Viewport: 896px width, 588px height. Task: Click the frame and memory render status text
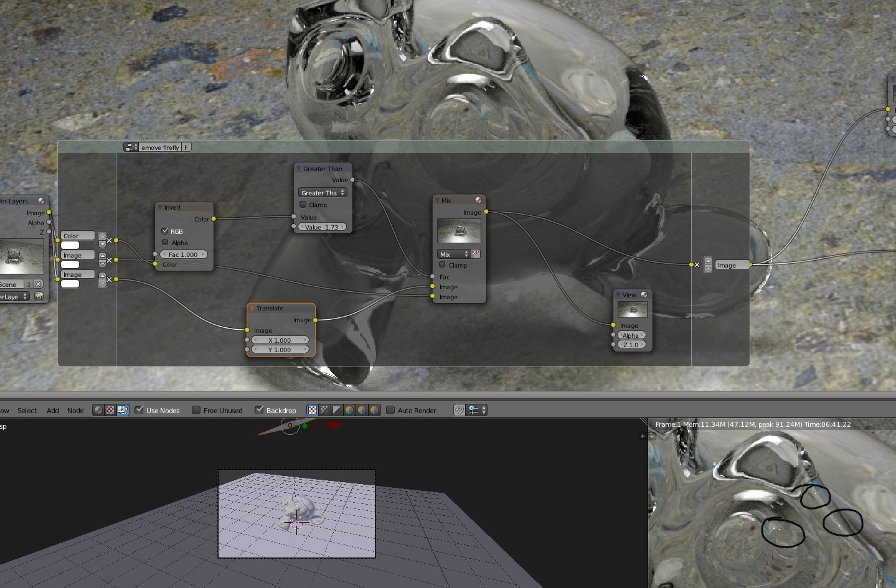(753, 424)
